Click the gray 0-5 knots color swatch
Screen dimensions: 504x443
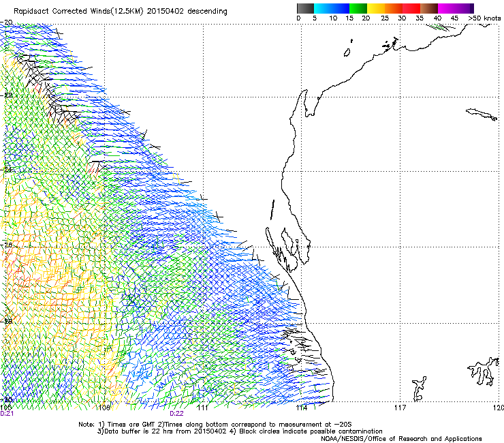[x=305, y=8]
